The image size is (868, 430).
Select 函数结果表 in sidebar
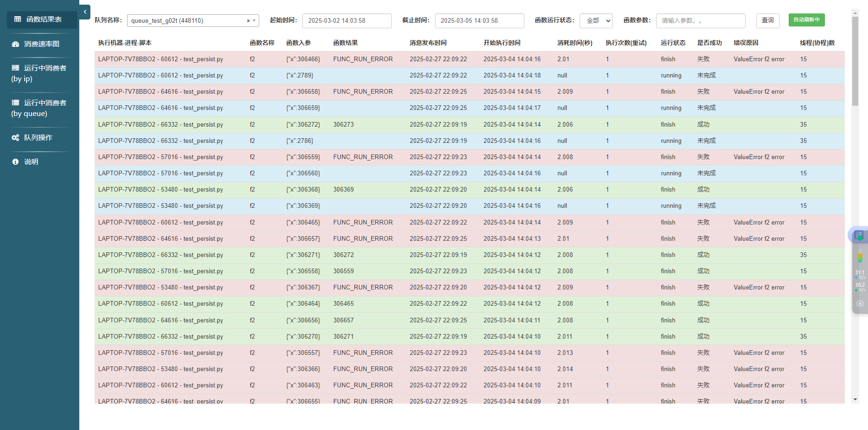pyautogui.click(x=42, y=19)
